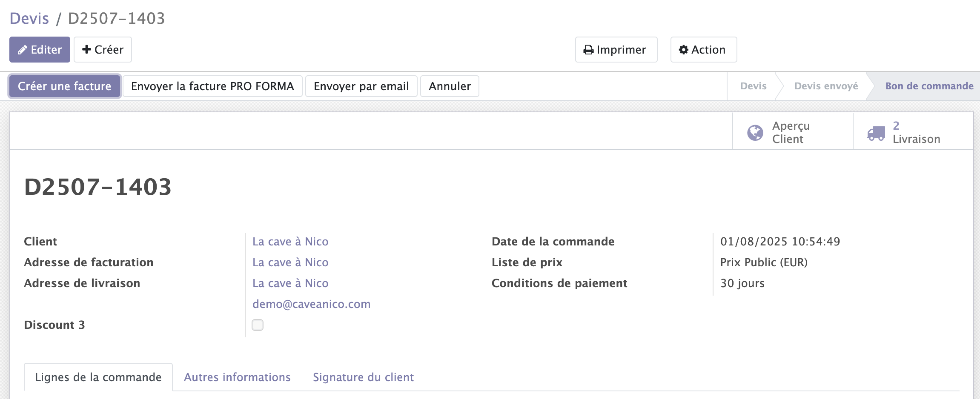This screenshot has width=980, height=399.
Task: Open the Client link La cave à Nico
Action: point(290,242)
